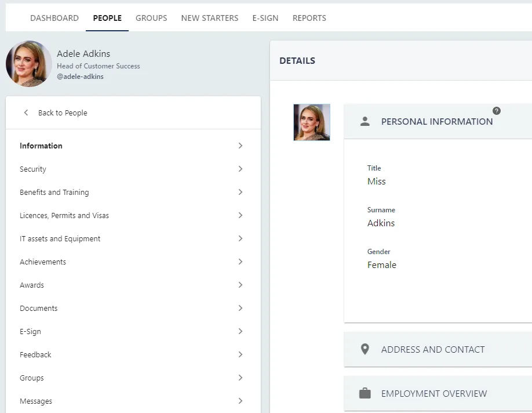Open E-Sign in the side menu
532x413 pixels.
(133, 331)
